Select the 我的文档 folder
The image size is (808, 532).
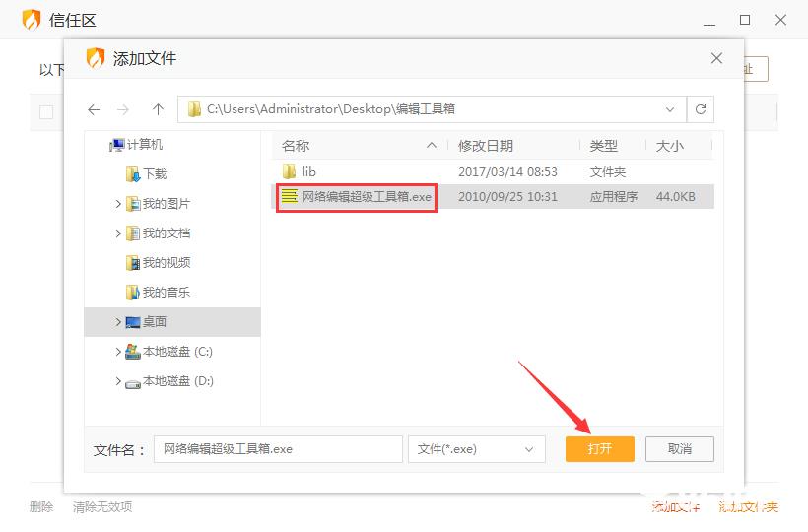pyautogui.click(x=159, y=233)
